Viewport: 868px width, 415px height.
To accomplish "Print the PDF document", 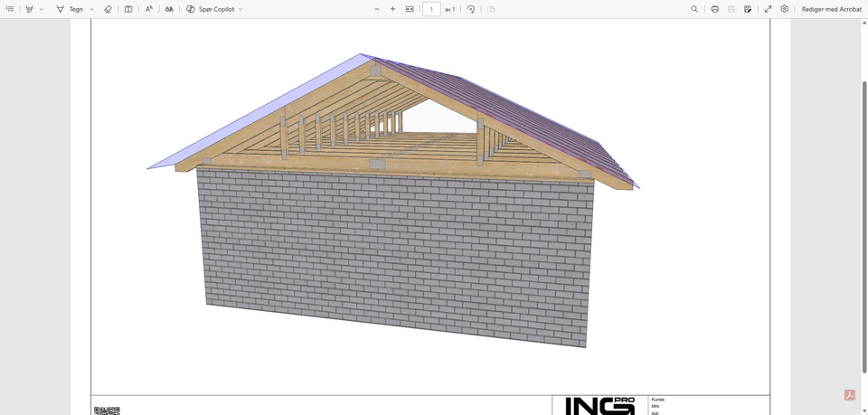I will pyautogui.click(x=714, y=9).
